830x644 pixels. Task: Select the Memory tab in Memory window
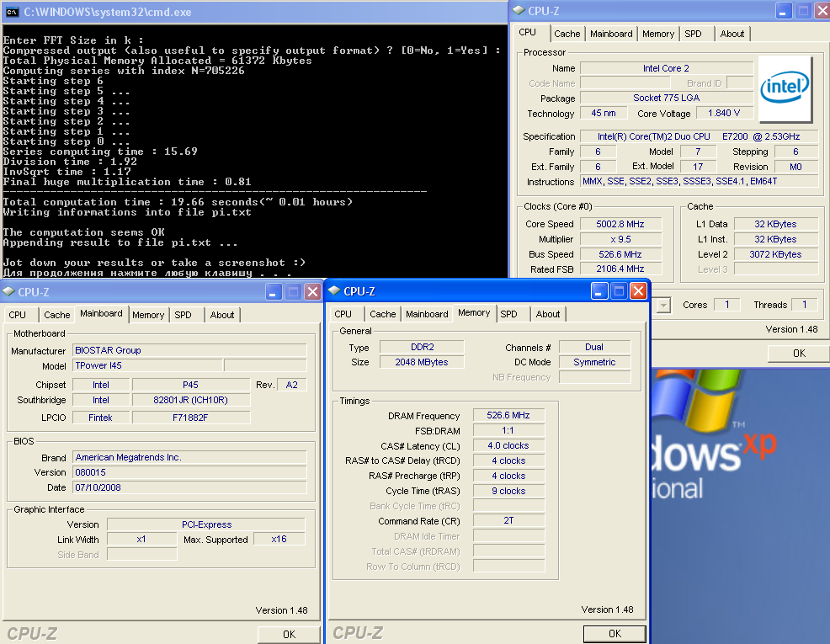[474, 312]
